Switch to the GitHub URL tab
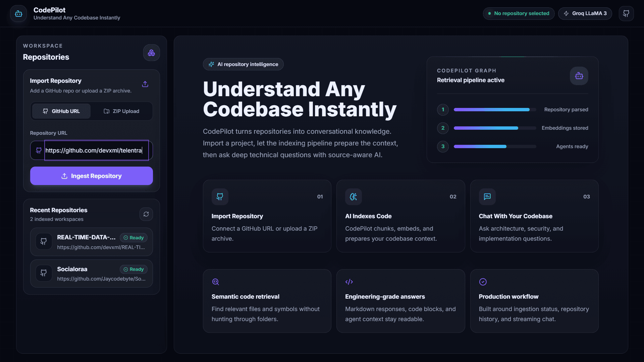Screen dimensions: 644x362 (61, 111)
